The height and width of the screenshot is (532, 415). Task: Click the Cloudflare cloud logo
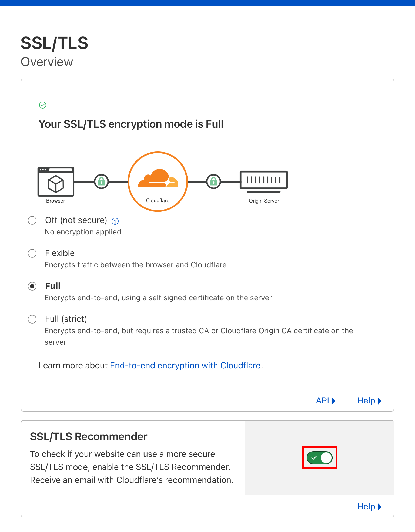(158, 179)
